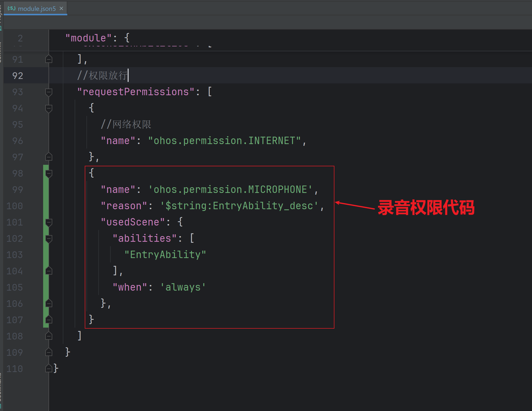Collapse the requestPermissions array fold marker
Viewport: 532px width, 411px height.
(49, 92)
